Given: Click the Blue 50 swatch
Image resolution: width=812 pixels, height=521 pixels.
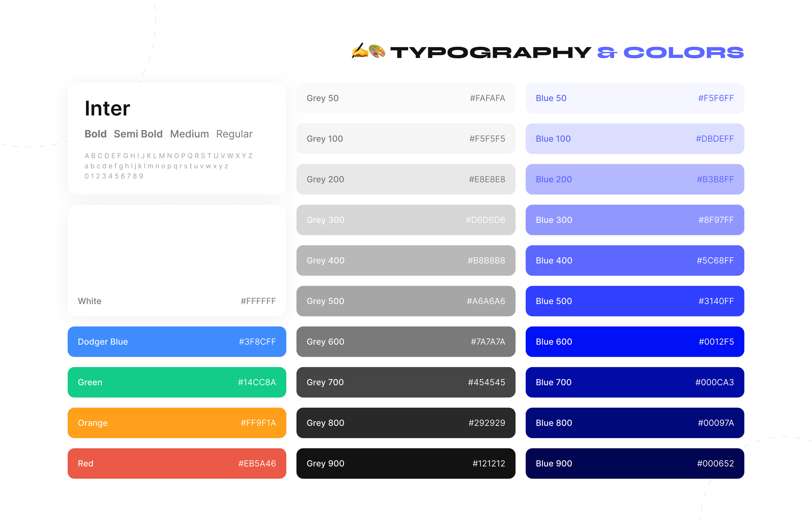Looking at the screenshot, I should [635, 98].
